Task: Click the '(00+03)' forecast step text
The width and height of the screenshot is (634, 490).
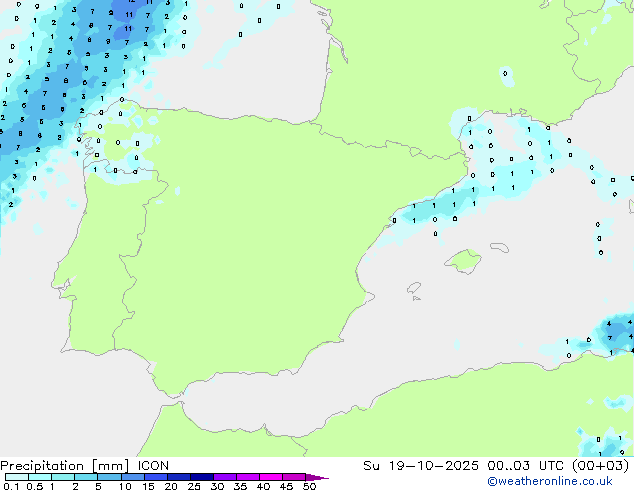Action: pyautogui.click(x=601, y=466)
